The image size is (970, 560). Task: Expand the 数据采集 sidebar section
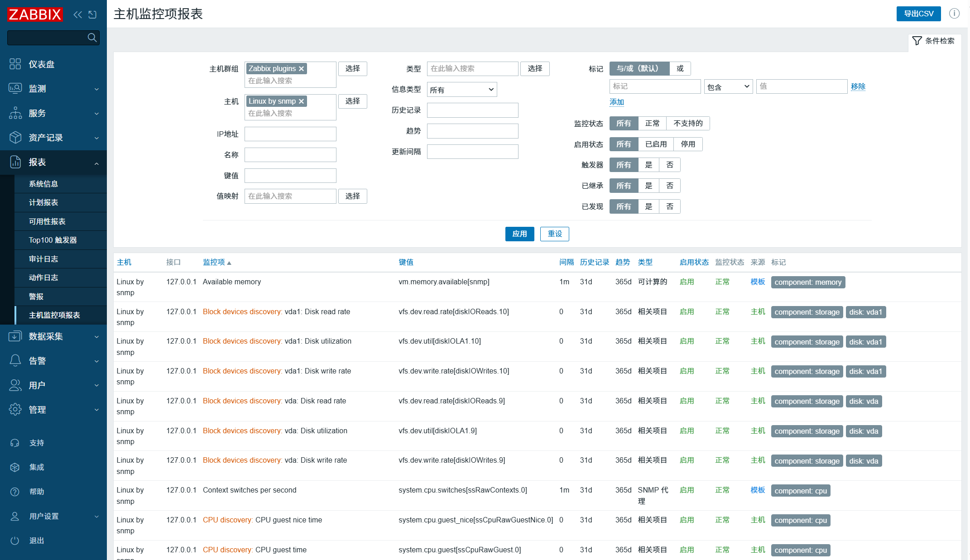(x=53, y=336)
